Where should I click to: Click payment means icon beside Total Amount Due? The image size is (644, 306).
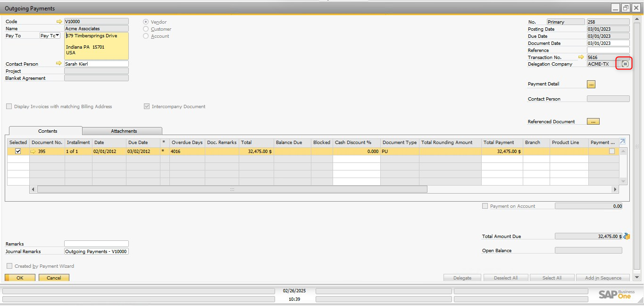click(x=627, y=236)
